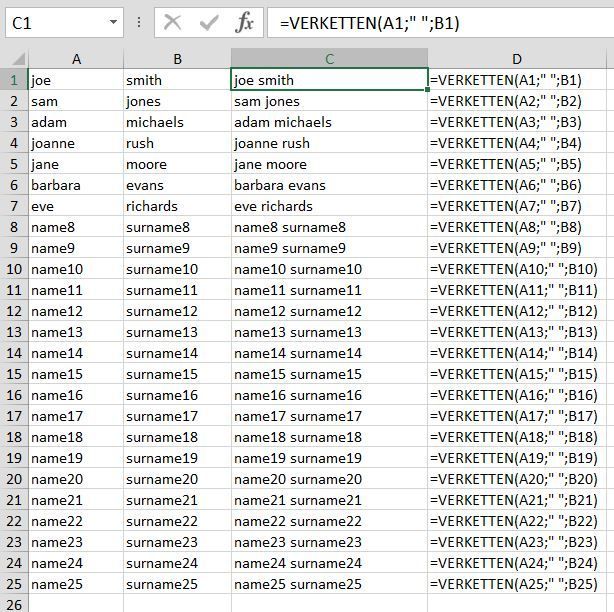Click the Enter checkmark icon in formula bar
The width and height of the screenshot is (614, 612).
tap(209, 22)
